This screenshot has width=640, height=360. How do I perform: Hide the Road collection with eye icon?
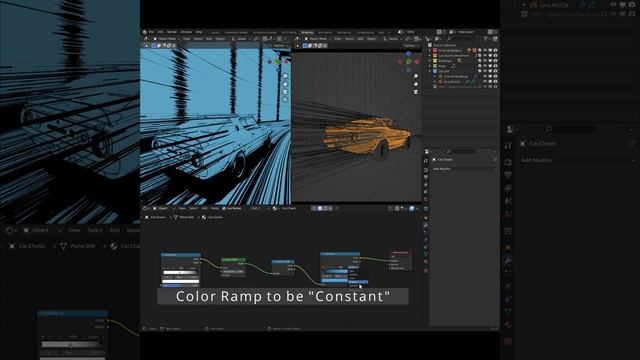click(485, 66)
